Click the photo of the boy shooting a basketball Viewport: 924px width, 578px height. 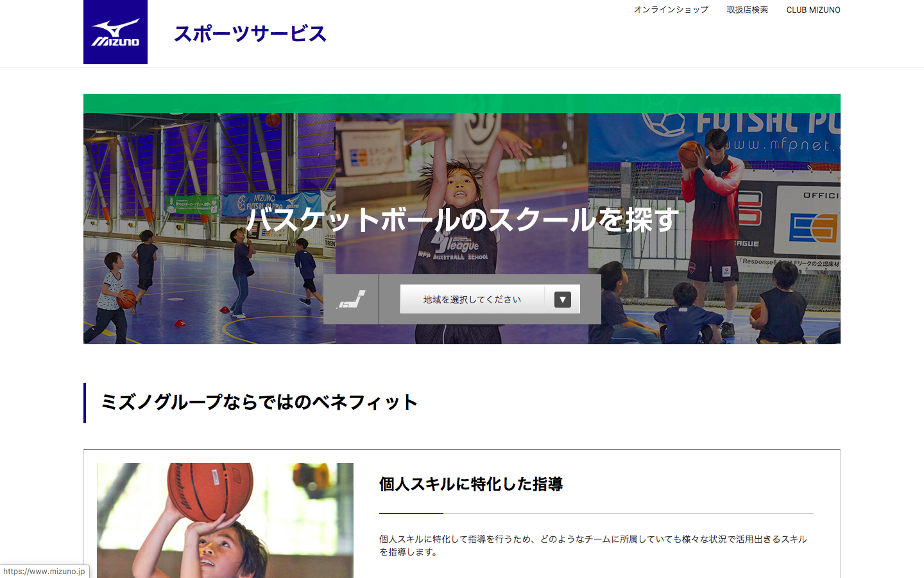(225, 520)
